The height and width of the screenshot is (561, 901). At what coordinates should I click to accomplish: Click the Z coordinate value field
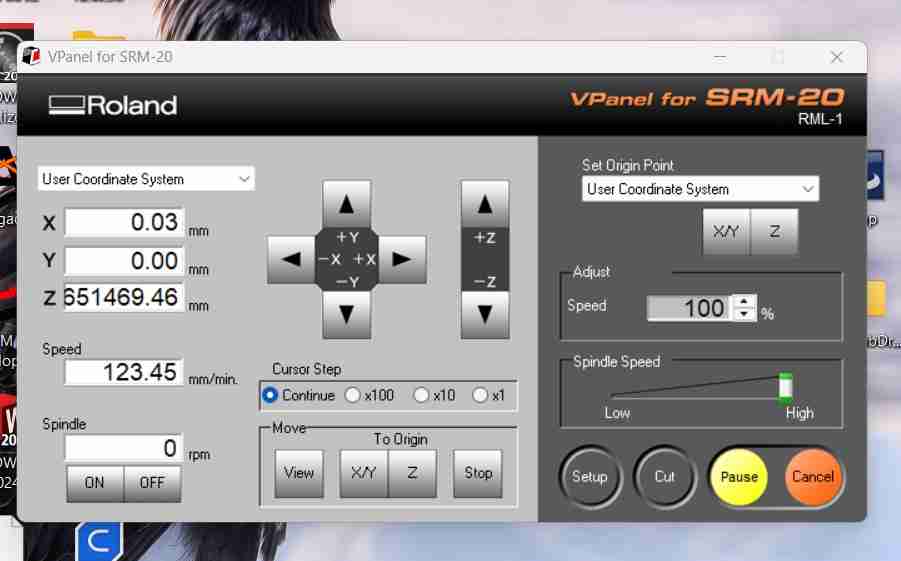[124, 297]
